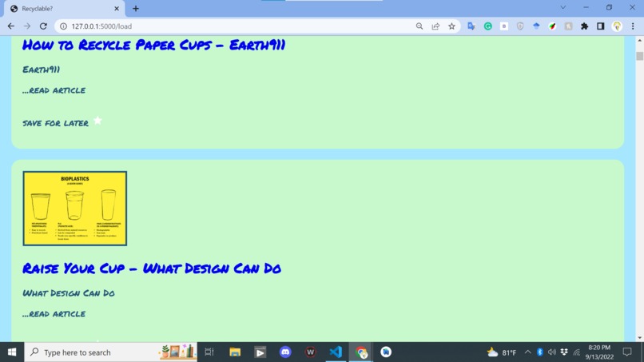Open Bluetooth tray icon
The image size is (644, 362).
tap(540, 352)
